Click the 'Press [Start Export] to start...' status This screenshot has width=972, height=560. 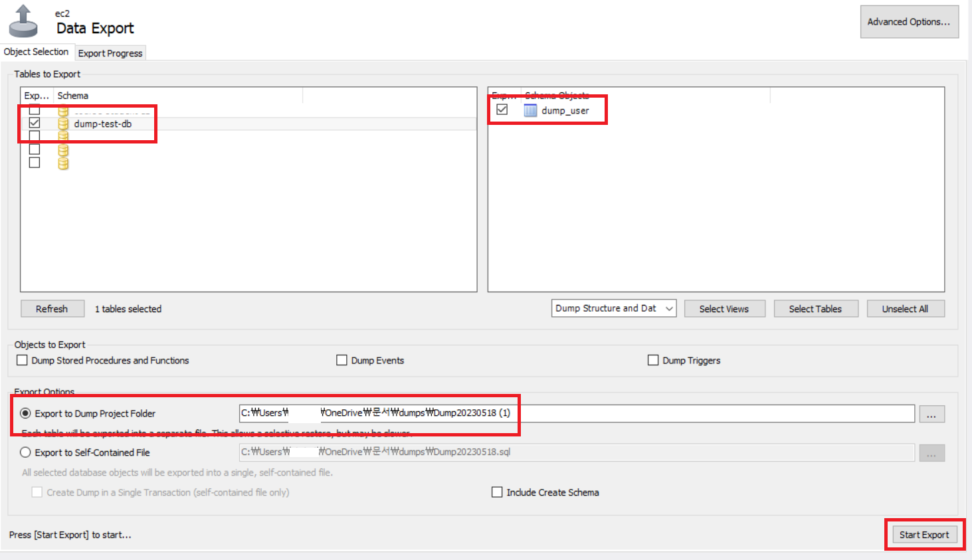(70, 535)
